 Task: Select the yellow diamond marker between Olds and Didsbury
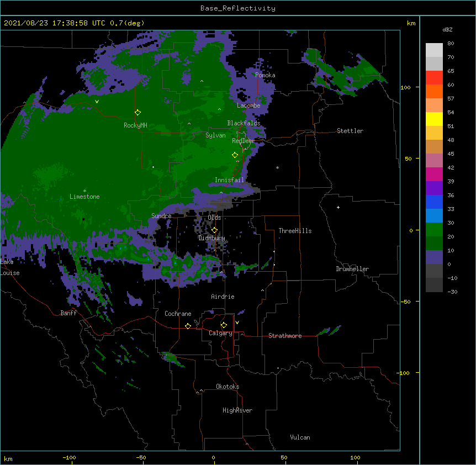(x=214, y=230)
